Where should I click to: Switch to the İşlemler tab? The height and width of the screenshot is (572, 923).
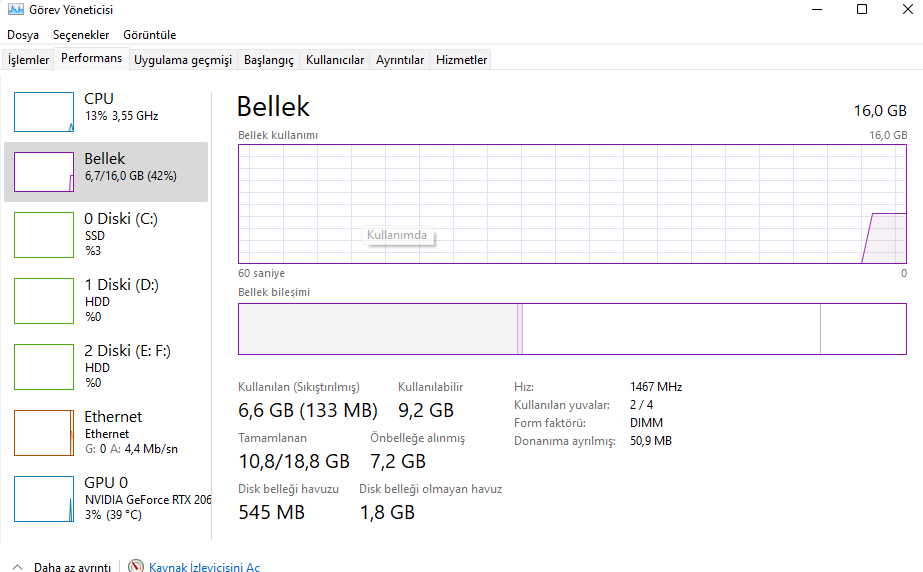[28, 60]
